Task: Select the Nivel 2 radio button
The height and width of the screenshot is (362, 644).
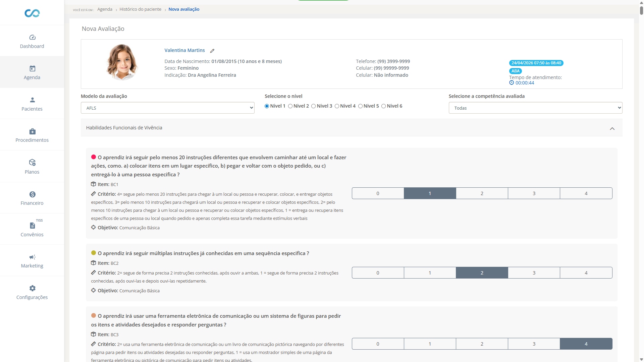Action: point(290,106)
